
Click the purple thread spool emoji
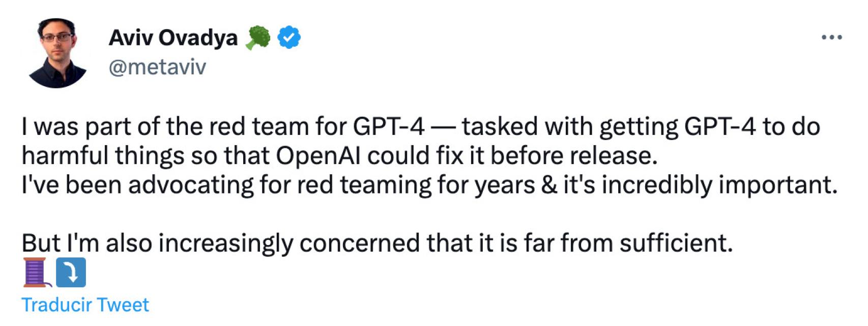(x=36, y=273)
